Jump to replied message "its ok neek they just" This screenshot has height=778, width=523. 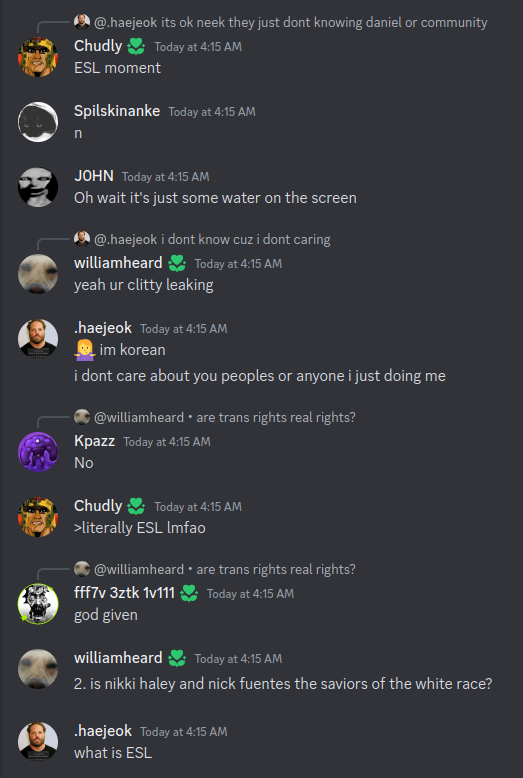click(291, 22)
